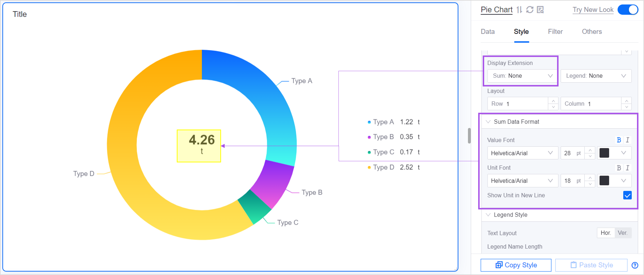Viewport: 644px width, 275px height.
Task: Click the data preview icon in header
Action: [540, 10]
